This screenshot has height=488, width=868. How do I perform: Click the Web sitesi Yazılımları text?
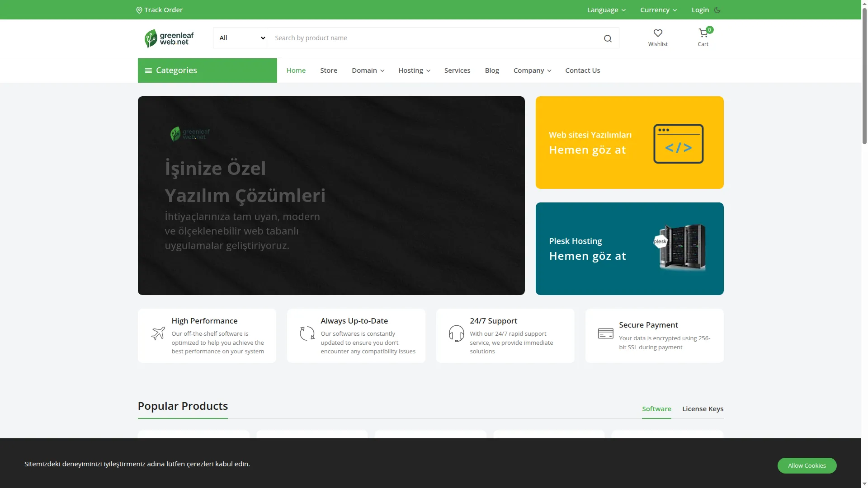pyautogui.click(x=590, y=135)
